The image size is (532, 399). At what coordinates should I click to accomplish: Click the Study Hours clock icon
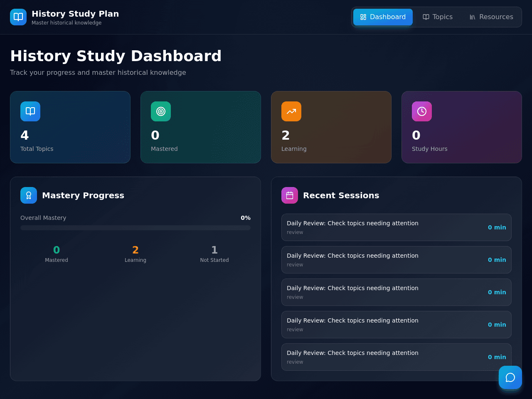coord(422,111)
